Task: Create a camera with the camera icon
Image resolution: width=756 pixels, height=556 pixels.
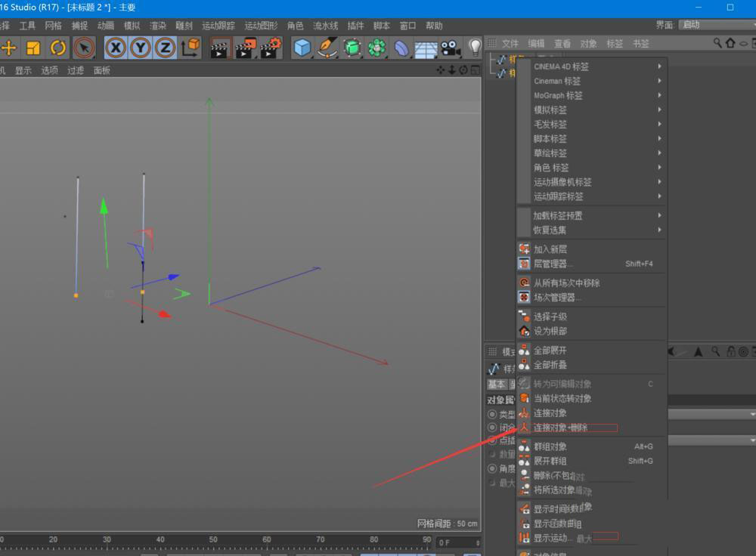Action: click(451, 48)
